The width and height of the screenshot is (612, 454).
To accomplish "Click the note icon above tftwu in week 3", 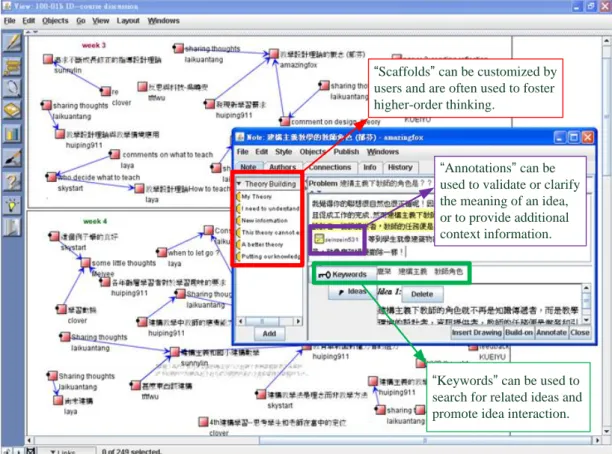I will pyautogui.click(x=142, y=86).
